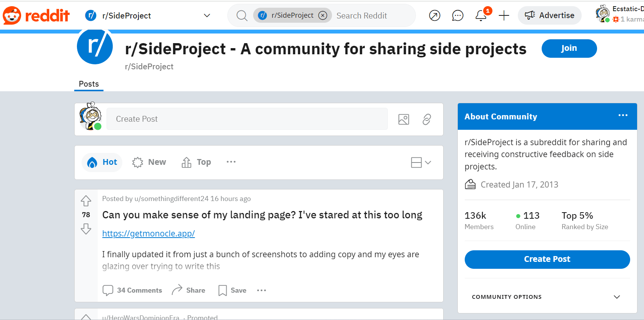This screenshot has height=320, width=644.
Task: Click the image post icon
Action: pyautogui.click(x=404, y=119)
